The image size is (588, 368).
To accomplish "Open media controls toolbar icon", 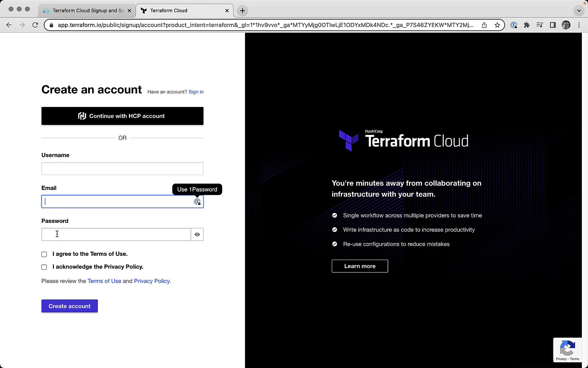I will click(540, 25).
